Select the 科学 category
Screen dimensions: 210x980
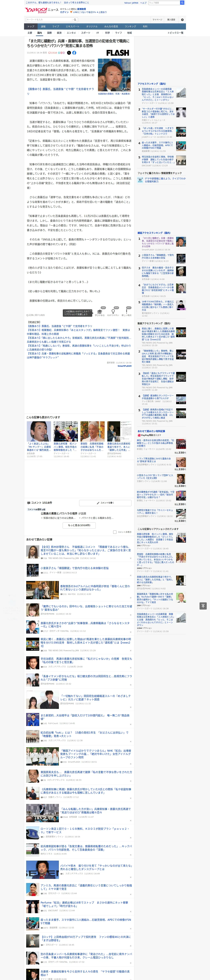107,33
